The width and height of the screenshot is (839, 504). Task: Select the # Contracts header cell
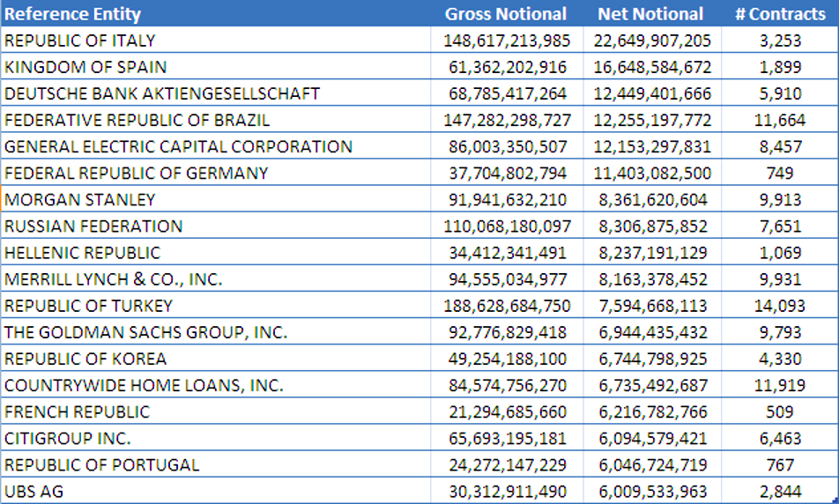tap(779, 14)
